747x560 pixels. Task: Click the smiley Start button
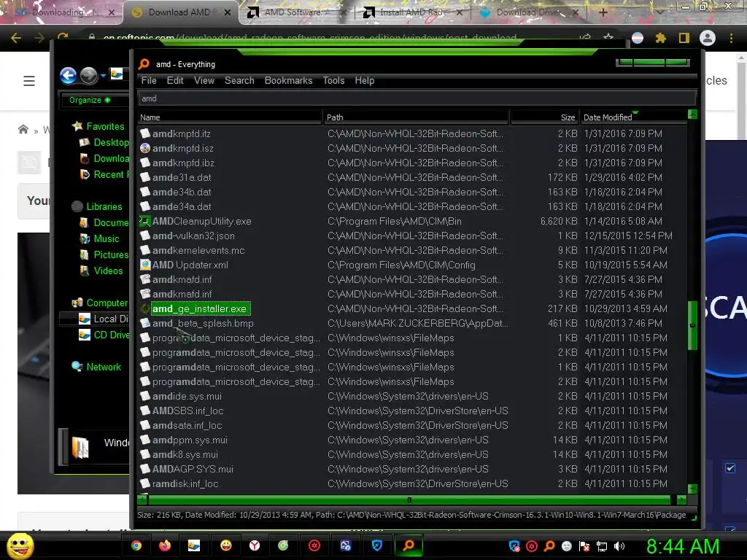(x=20, y=545)
